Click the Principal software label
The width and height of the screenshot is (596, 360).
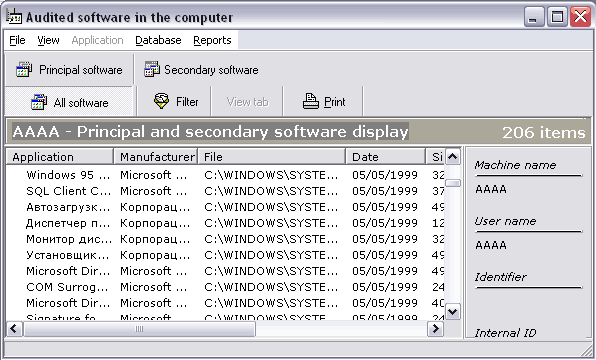(x=81, y=70)
